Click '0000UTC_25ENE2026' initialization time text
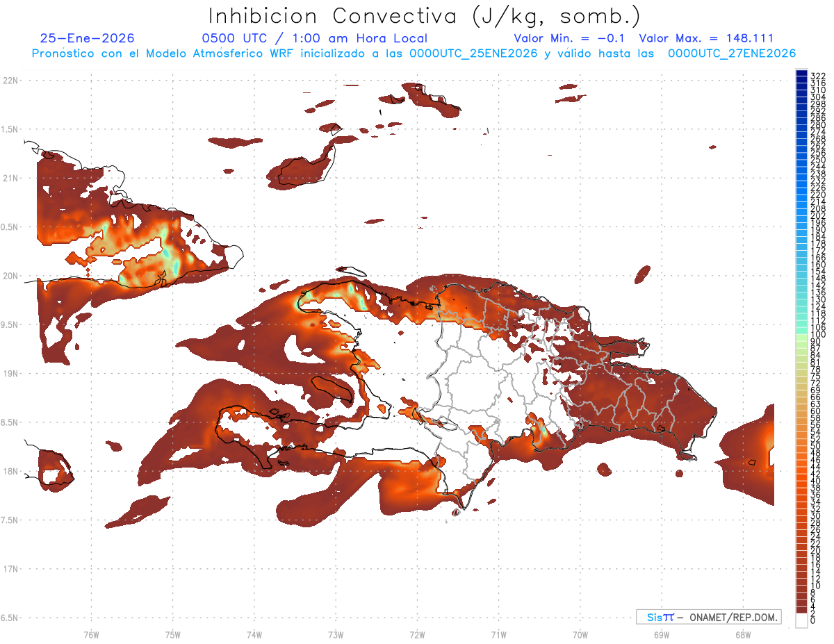 pyautogui.click(x=473, y=53)
